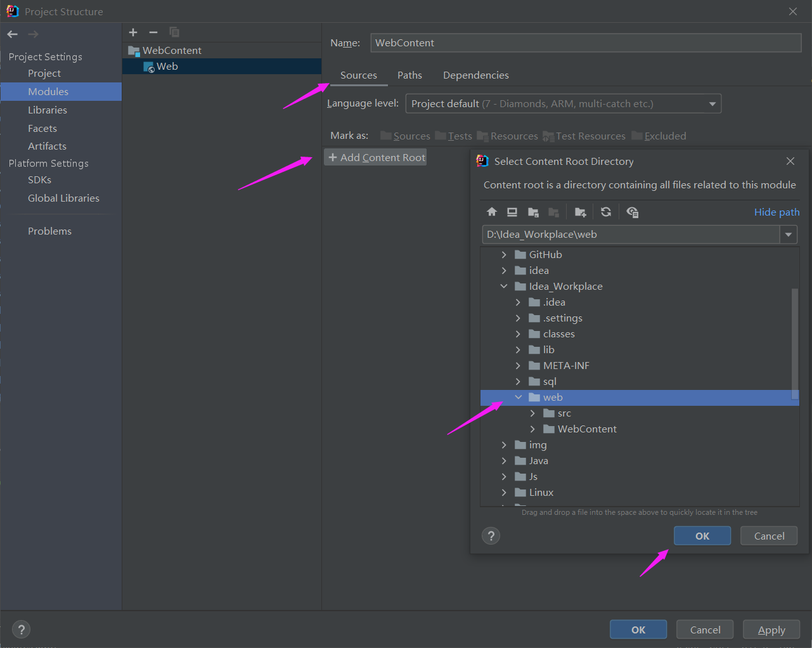Mark as Resources folder
The width and height of the screenshot is (812, 648).
click(x=507, y=136)
